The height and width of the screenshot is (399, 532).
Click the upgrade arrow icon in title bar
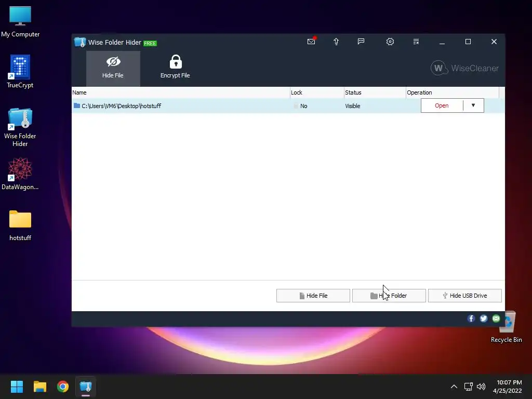coord(336,42)
